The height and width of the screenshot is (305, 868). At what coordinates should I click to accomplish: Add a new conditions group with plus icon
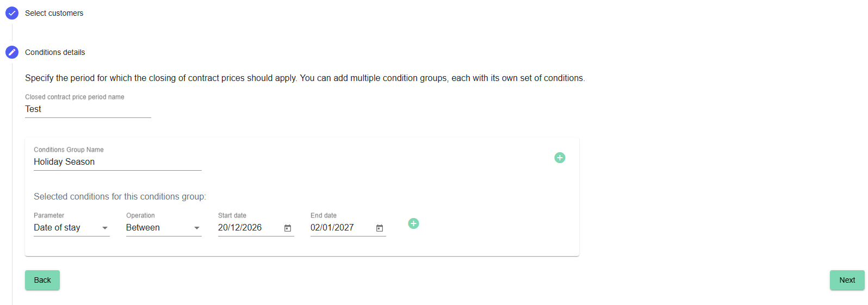pos(560,158)
